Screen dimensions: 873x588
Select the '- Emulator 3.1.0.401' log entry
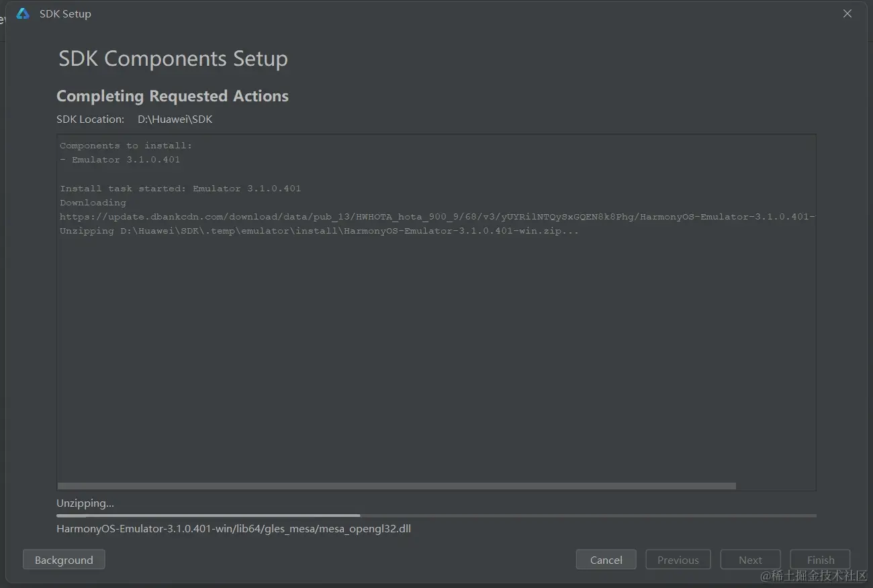[120, 160]
